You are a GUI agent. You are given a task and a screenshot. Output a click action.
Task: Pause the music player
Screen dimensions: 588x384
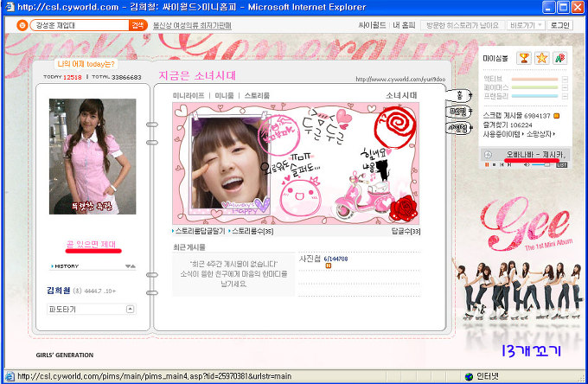[x=487, y=164]
